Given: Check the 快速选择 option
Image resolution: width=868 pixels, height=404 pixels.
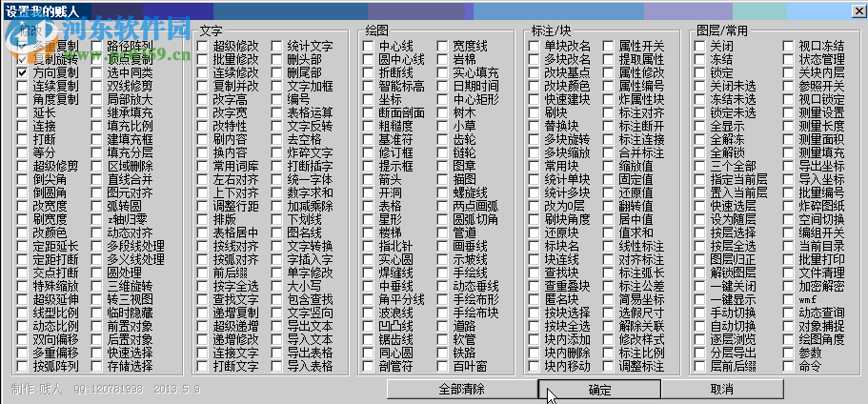Looking at the screenshot, I should tap(97, 353).
